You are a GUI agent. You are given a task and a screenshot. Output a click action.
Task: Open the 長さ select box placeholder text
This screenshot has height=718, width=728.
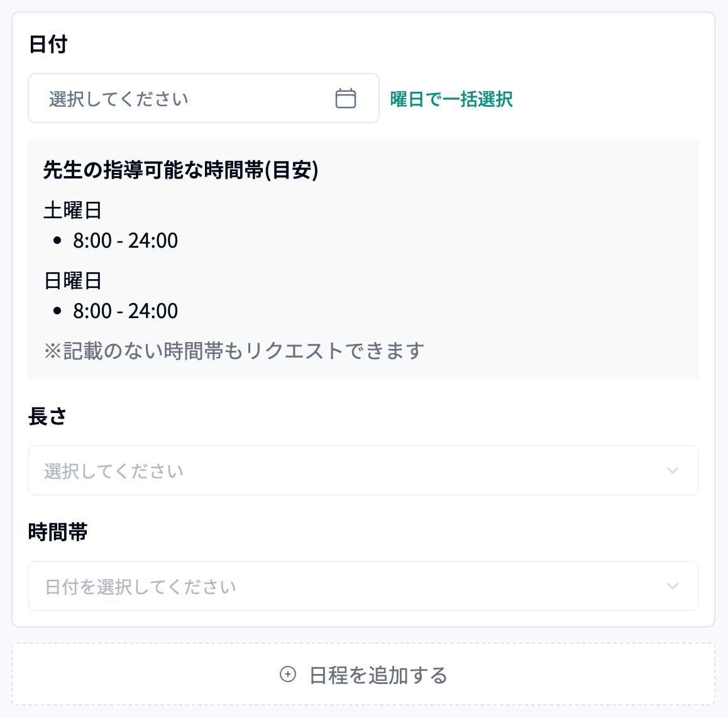114,471
